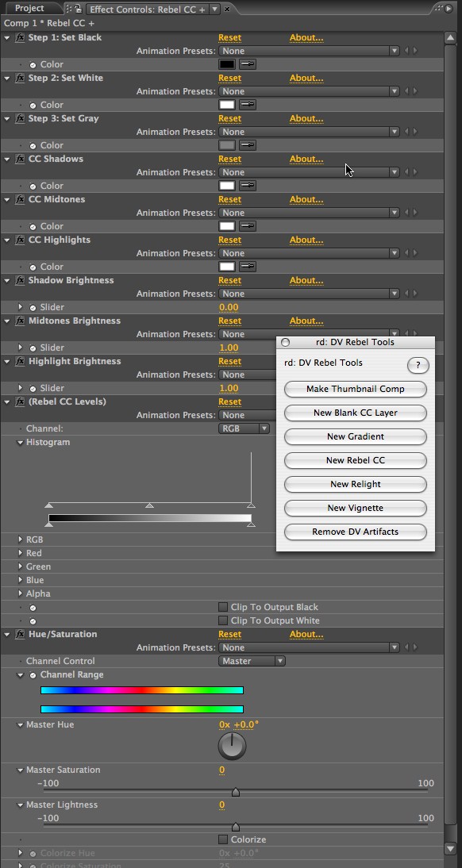462x868 pixels.
Task: Open the help question mark in DV Rebel Tools
Action: [x=418, y=365]
